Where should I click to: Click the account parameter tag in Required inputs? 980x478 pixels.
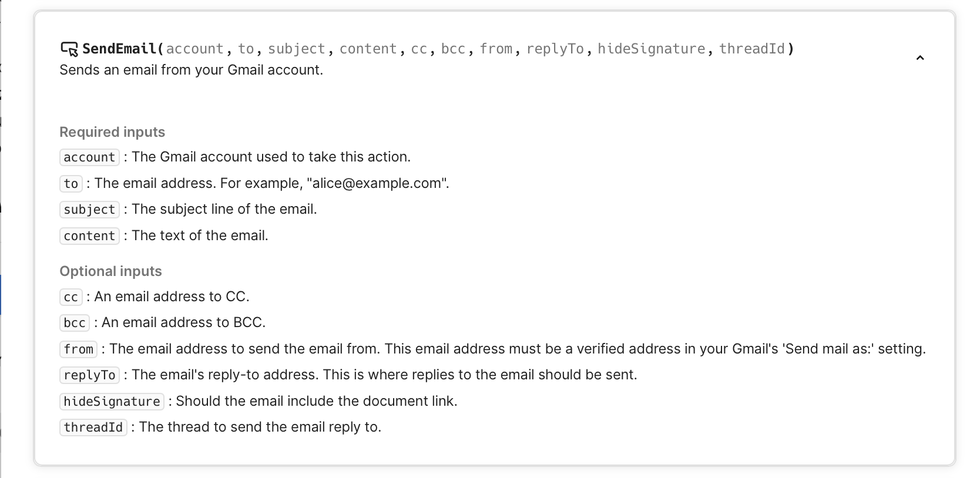[89, 157]
